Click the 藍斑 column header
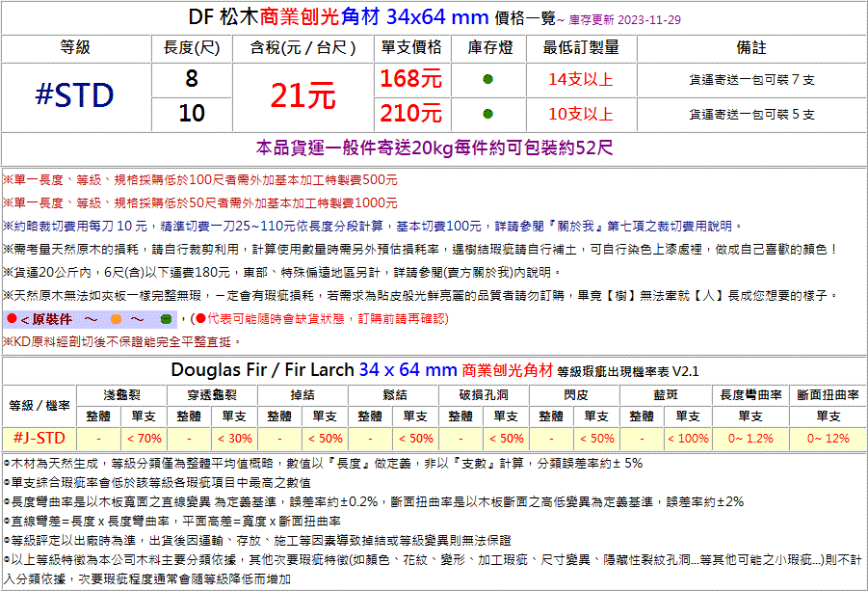Viewport: 868px width, 591px height. click(x=665, y=395)
